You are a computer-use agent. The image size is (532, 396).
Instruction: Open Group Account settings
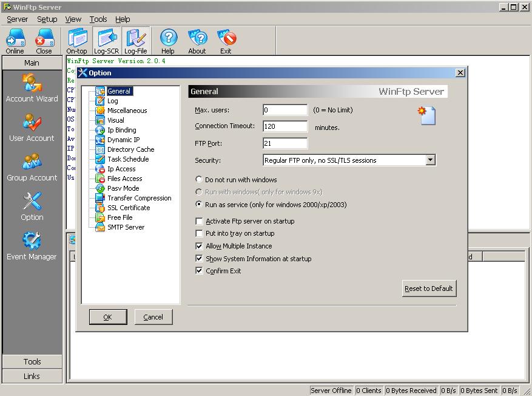click(32, 167)
